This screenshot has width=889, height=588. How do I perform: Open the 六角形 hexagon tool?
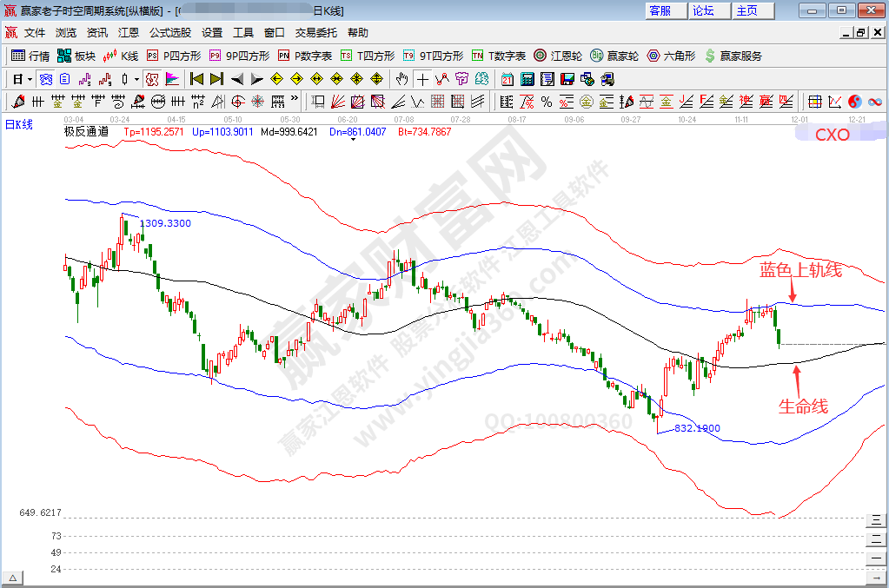[x=670, y=56]
